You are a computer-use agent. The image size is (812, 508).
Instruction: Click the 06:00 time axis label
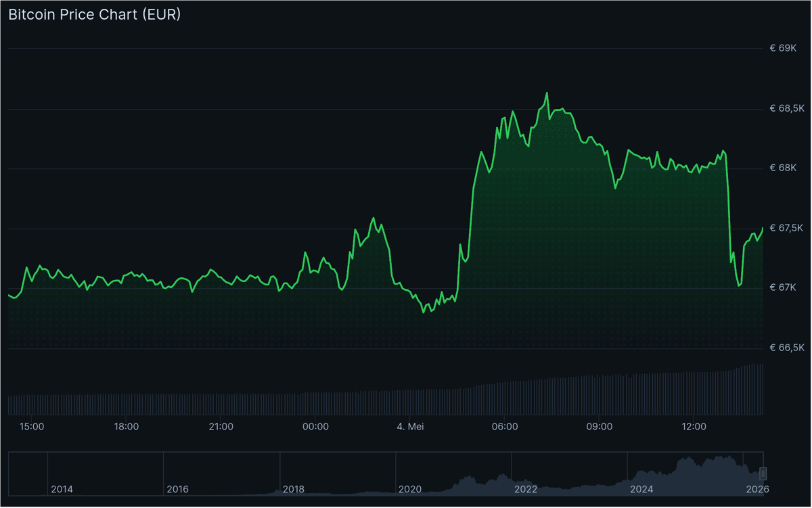(x=505, y=427)
